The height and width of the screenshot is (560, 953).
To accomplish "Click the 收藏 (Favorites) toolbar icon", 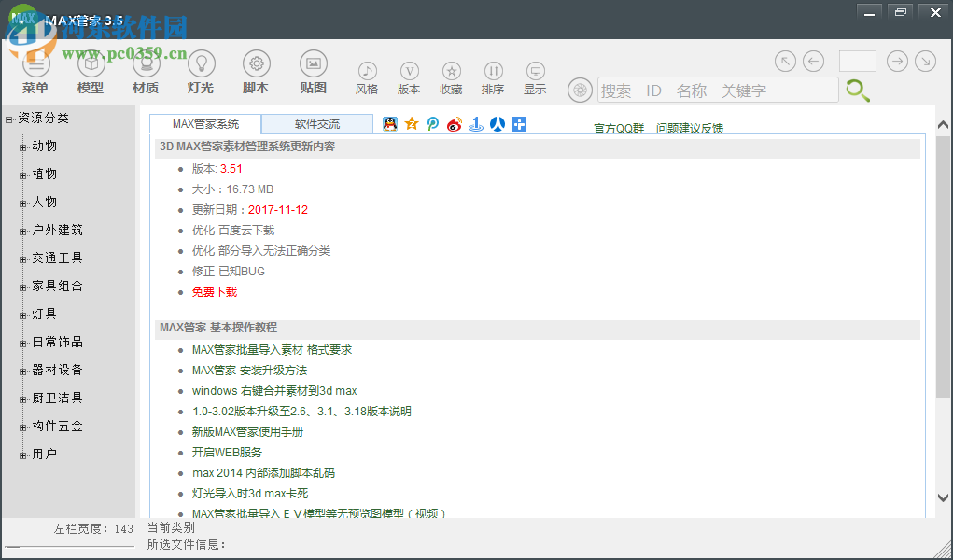I will 451,78.
